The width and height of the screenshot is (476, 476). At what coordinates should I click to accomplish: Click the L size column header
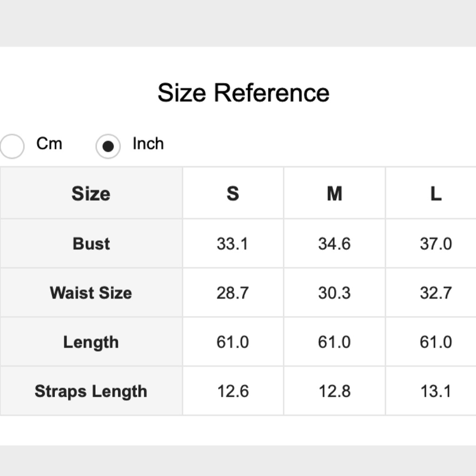tap(436, 194)
